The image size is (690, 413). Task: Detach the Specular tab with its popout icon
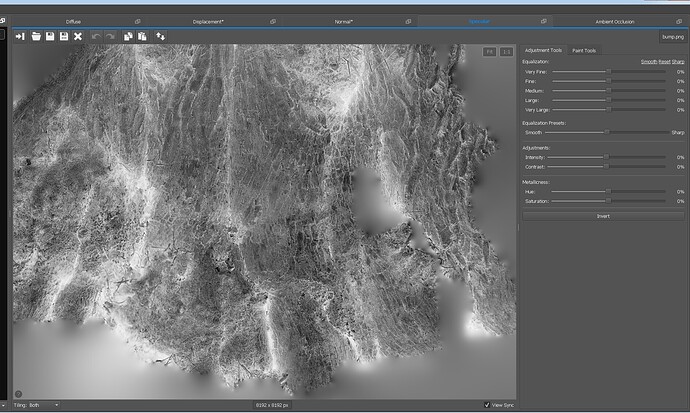click(543, 21)
